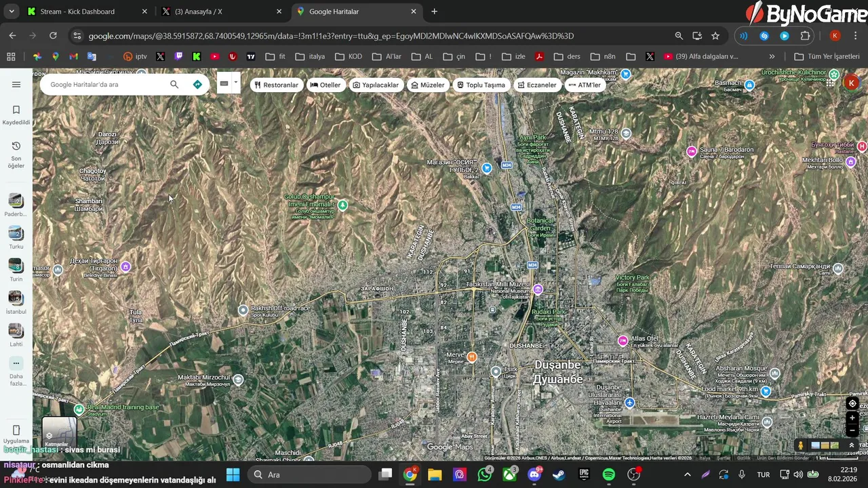
Task: Zoom out with the minus button
Action: point(852,430)
